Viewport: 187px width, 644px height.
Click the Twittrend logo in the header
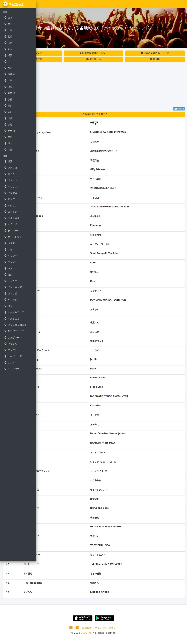pos(13,4)
